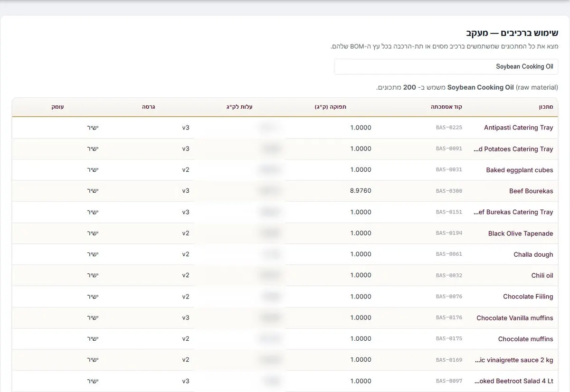Click the v2 version in Chili oil row
Viewport: 570px width, 392px height.
pos(186,275)
